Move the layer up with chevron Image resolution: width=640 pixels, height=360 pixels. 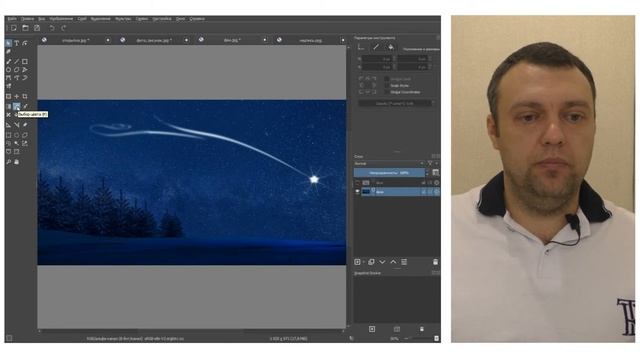click(393, 262)
